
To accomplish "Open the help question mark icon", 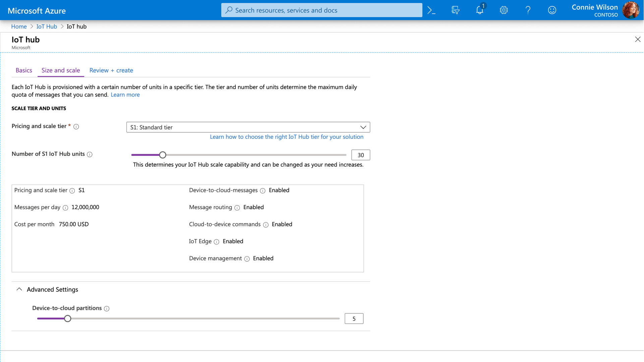I will tap(528, 10).
